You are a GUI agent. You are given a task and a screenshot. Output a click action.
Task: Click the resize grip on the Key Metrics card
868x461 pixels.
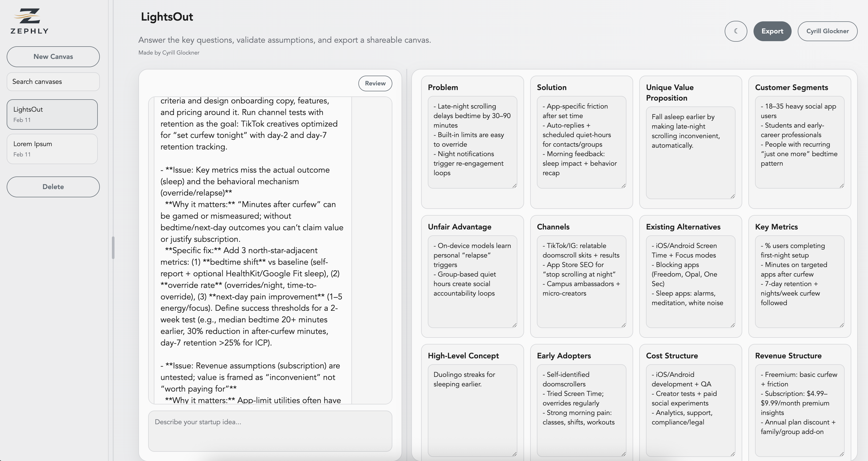click(x=842, y=325)
